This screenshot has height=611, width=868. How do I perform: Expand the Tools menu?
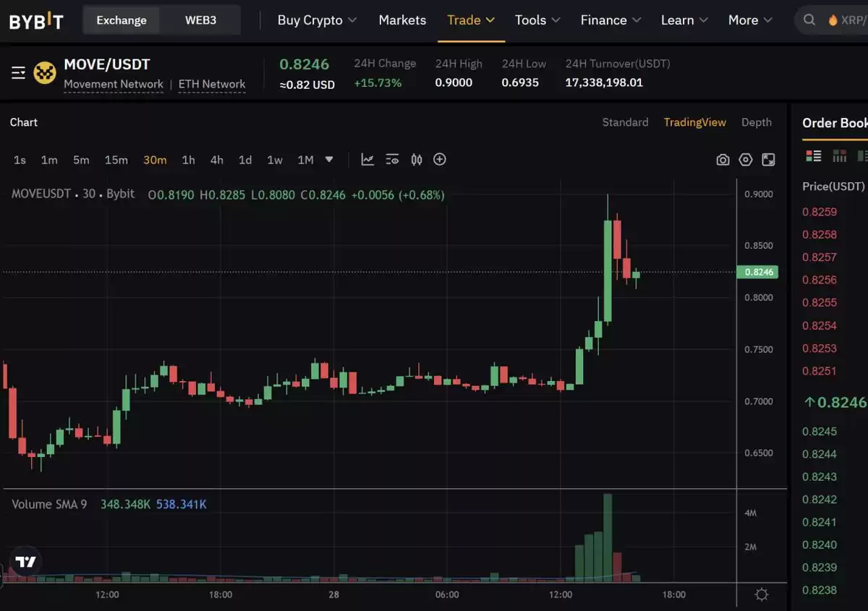[x=537, y=20]
